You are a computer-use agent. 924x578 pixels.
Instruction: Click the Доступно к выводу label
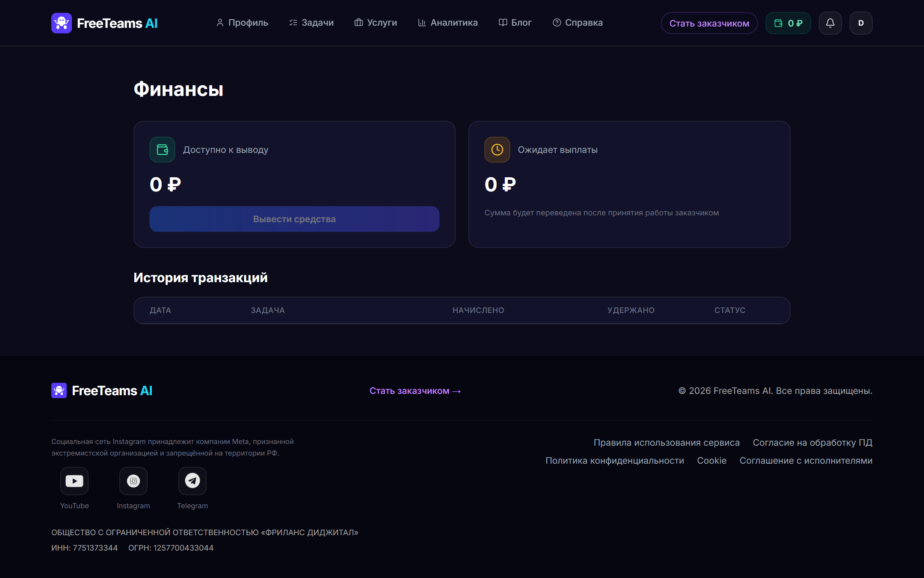pos(226,150)
